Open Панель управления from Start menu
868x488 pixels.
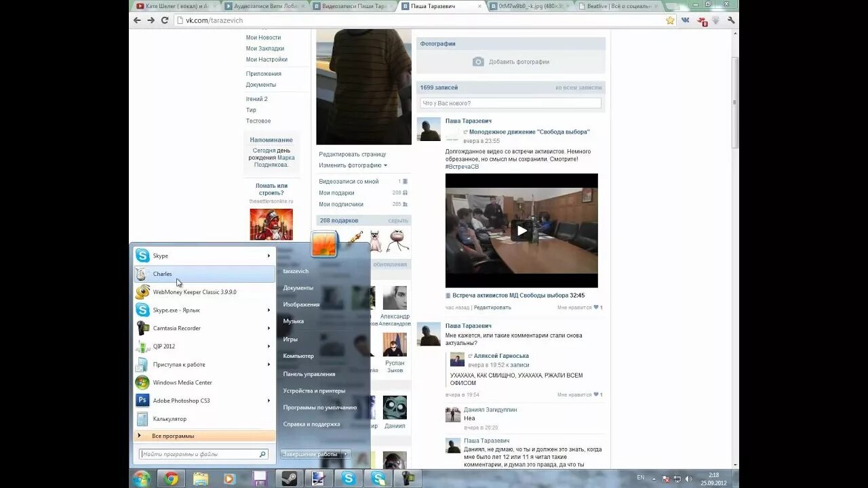pos(309,373)
